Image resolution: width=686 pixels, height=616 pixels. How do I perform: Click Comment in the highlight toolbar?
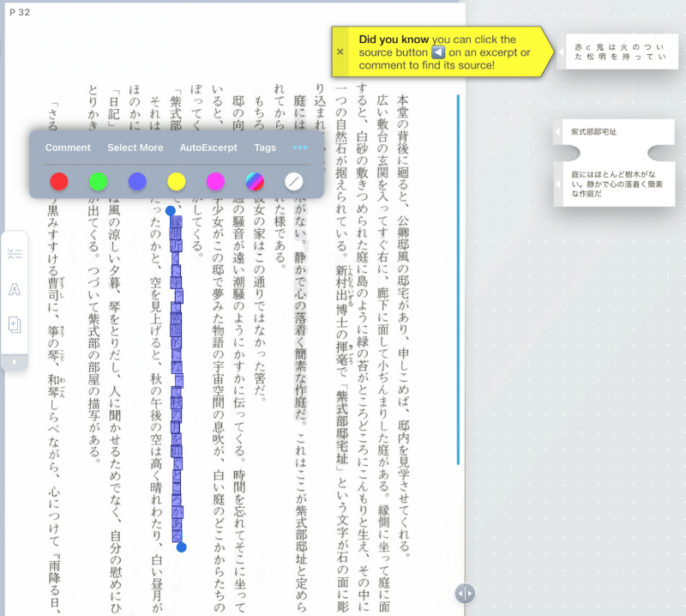(x=68, y=148)
